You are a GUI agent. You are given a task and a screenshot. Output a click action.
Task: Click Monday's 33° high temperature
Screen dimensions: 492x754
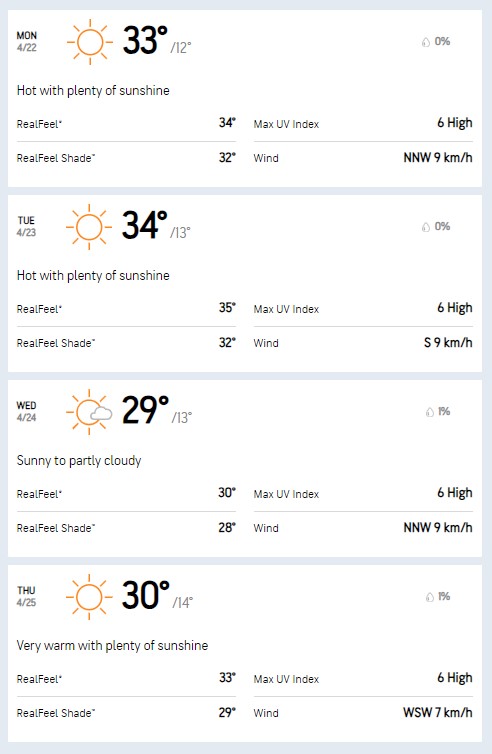pyautogui.click(x=145, y=40)
